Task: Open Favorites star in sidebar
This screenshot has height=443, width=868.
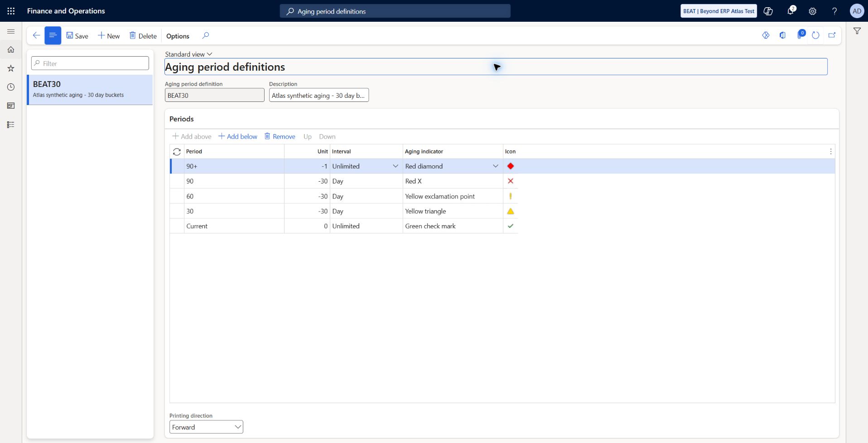Action: click(x=11, y=68)
